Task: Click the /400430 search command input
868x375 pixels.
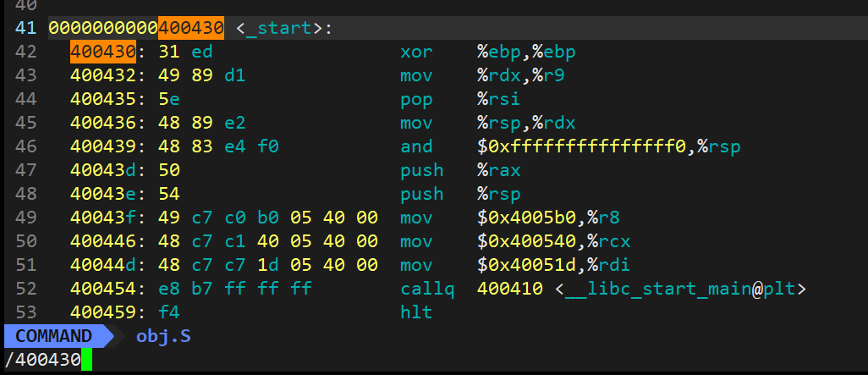Action: (42, 360)
